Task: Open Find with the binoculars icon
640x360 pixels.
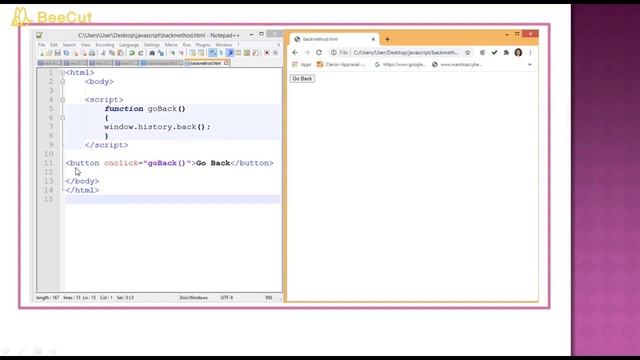Action: click(x=152, y=53)
